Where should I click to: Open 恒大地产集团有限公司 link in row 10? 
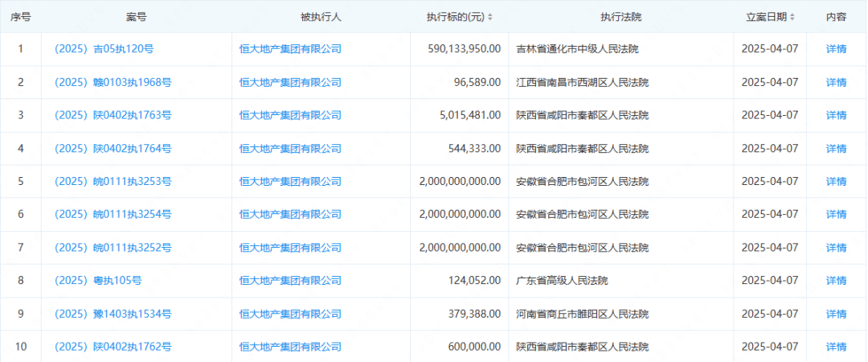(290, 347)
